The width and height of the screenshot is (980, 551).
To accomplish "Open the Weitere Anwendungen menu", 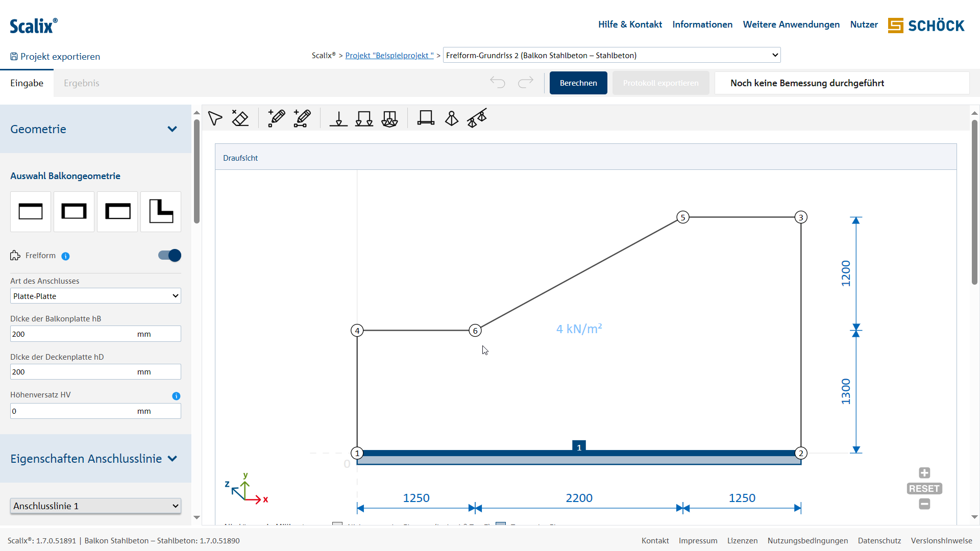I will pyautogui.click(x=791, y=24).
